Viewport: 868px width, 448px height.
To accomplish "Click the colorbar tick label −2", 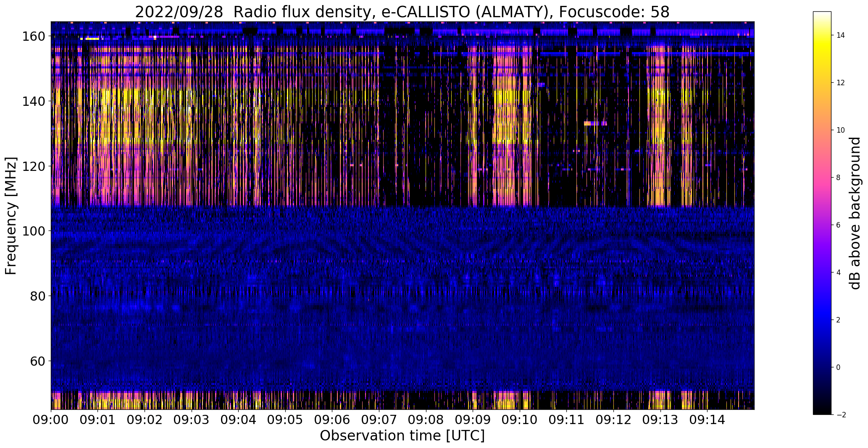I will tap(841, 415).
